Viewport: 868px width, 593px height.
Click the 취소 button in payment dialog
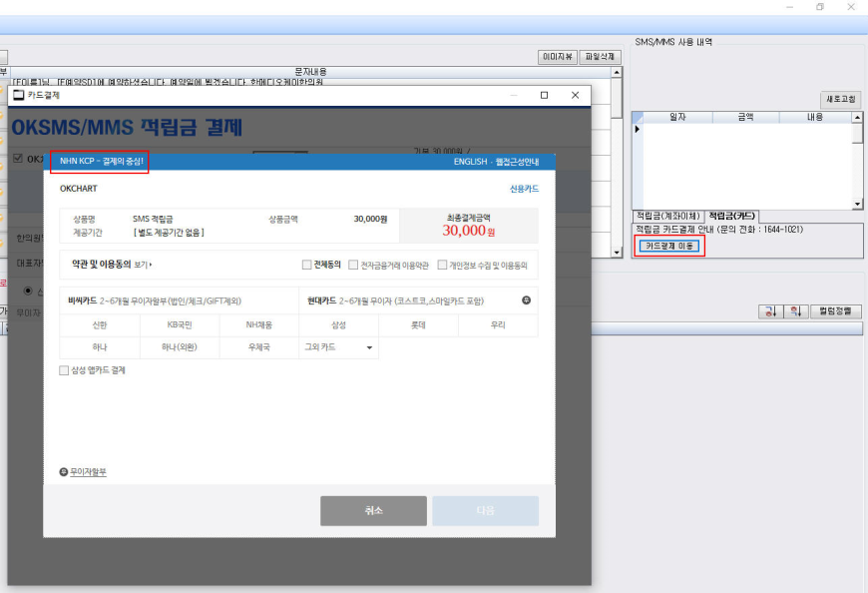tap(374, 510)
